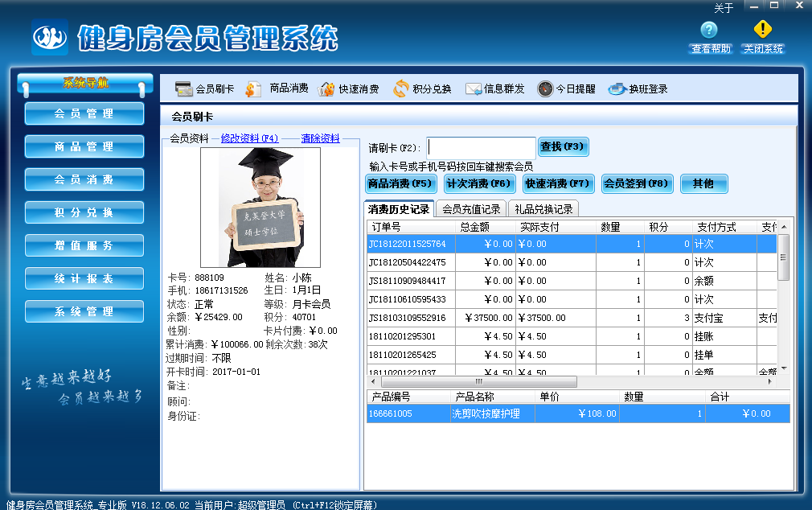Open the 查看帮助 help icon

(x=708, y=31)
